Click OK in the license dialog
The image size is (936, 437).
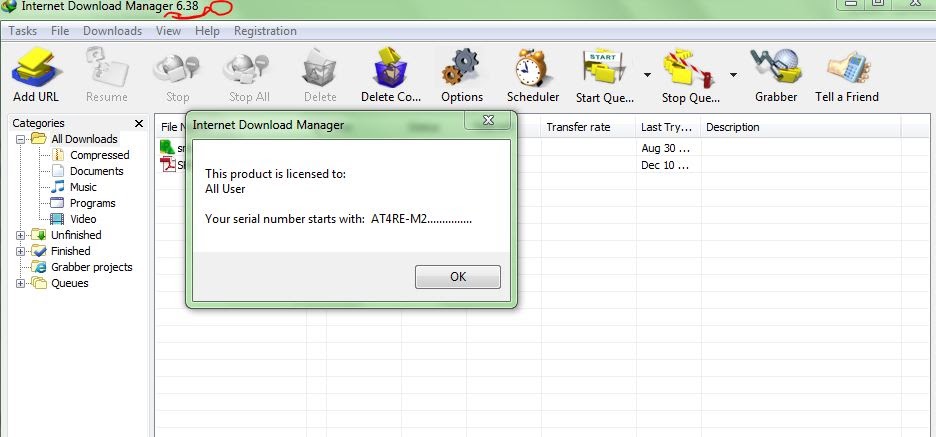tap(458, 277)
